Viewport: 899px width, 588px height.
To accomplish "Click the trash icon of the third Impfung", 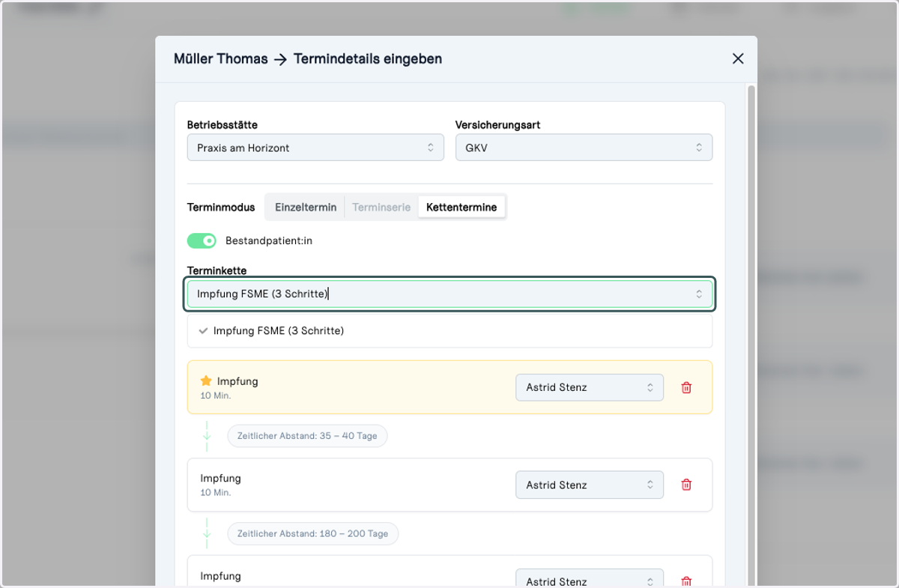I will 686,581.
